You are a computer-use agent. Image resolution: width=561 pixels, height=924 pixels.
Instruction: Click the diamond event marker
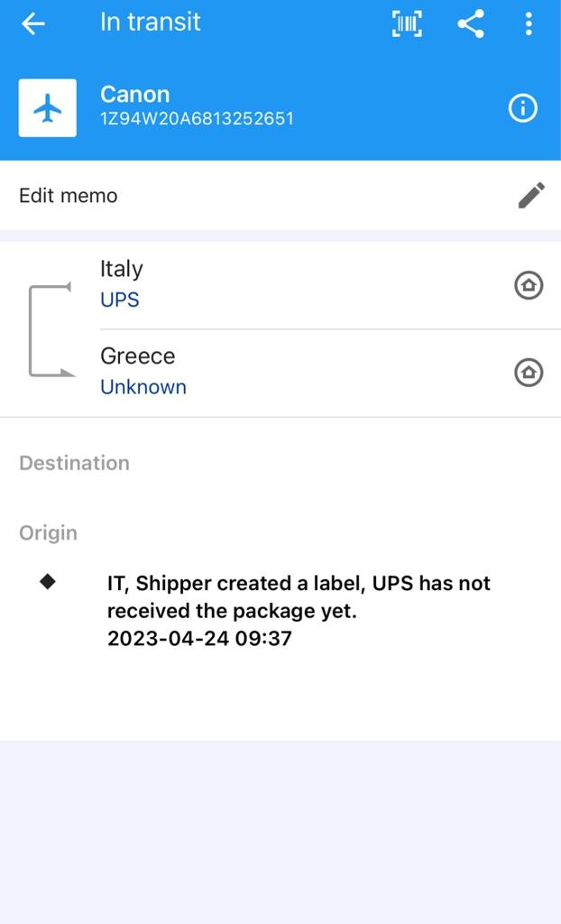(x=48, y=582)
